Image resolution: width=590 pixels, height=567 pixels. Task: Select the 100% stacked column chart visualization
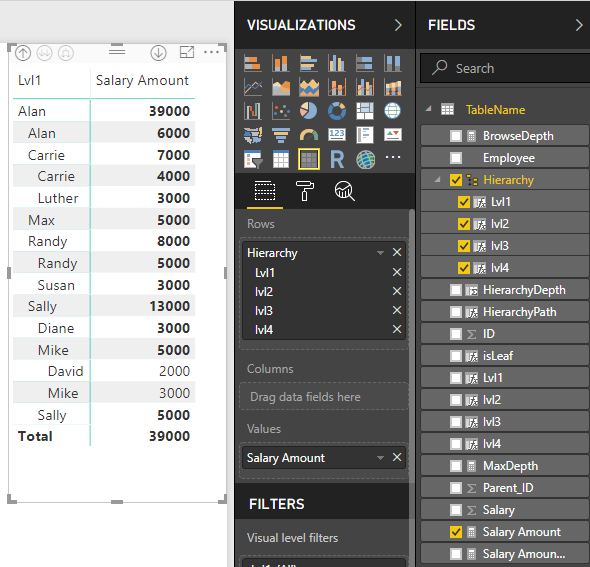(x=392, y=63)
